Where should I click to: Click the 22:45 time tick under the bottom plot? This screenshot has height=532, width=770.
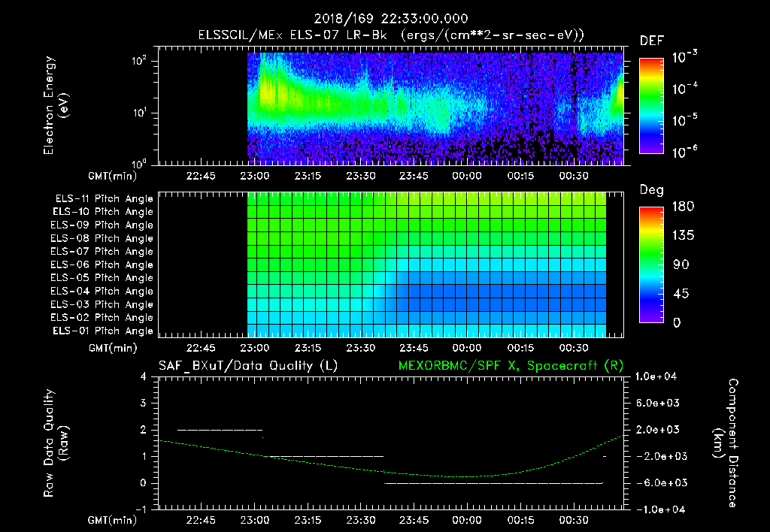(x=201, y=520)
